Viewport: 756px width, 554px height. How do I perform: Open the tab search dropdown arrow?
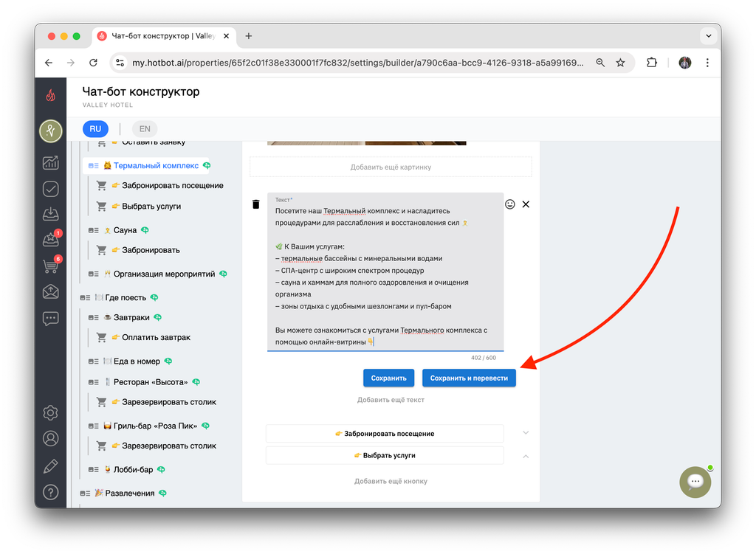pyautogui.click(x=708, y=36)
